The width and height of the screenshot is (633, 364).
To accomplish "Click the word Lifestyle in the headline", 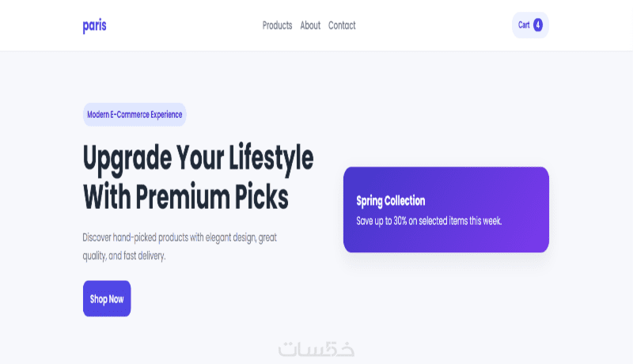I will pyautogui.click(x=271, y=158).
